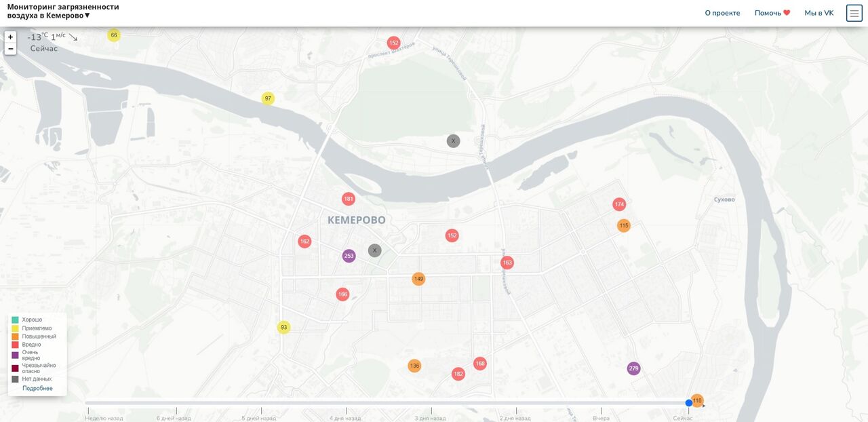Open the «Подробнее» link in legend
The width and height of the screenshot is (868, 422).
click(37, 388)
